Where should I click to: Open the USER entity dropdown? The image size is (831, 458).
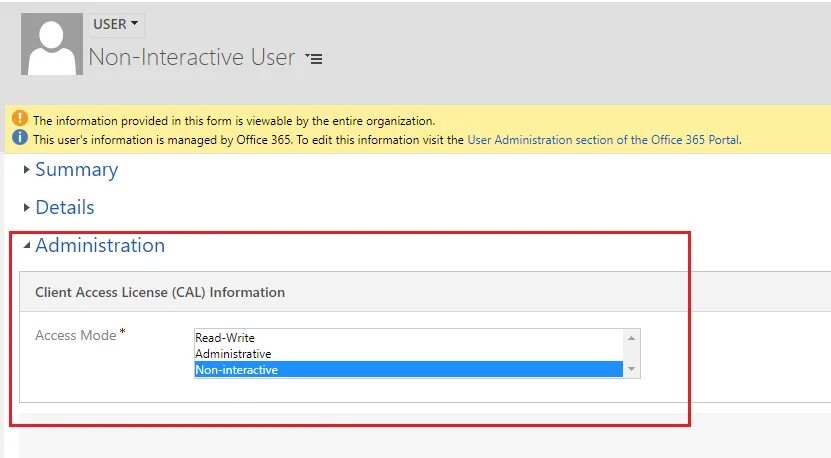[x=116, y=24]
